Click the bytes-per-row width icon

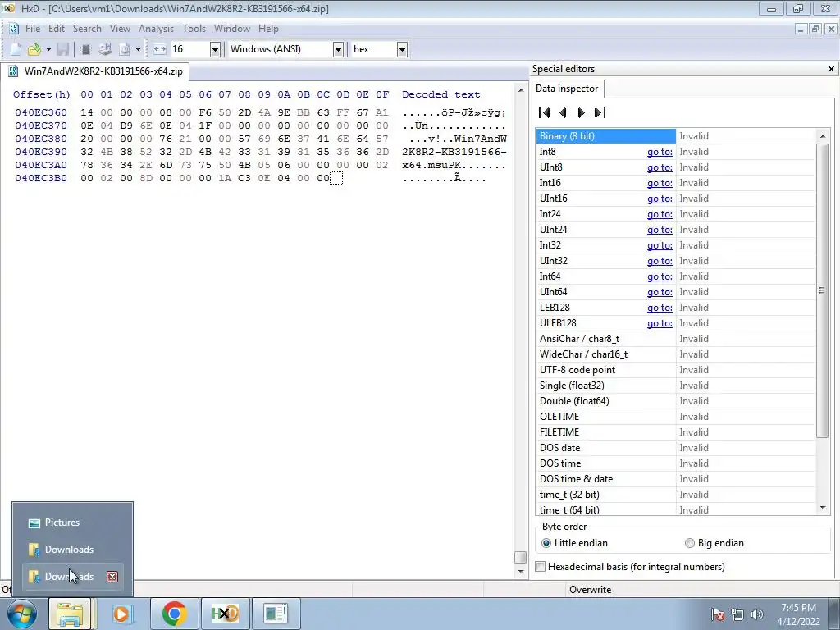(160, 49)
